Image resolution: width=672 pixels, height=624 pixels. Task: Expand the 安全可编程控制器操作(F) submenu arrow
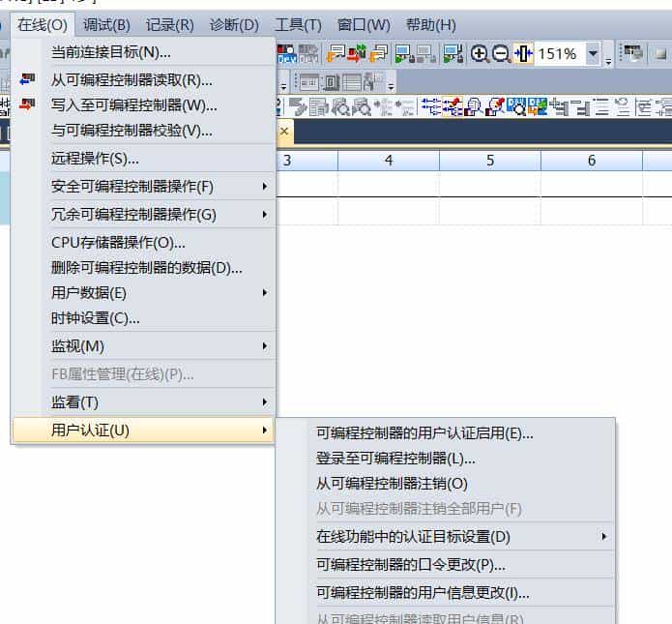[x=265, y=186]
